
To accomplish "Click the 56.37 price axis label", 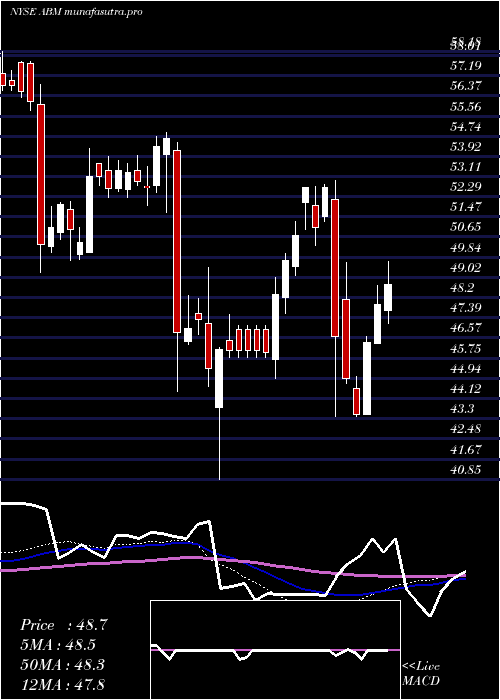I will (466, 86).
